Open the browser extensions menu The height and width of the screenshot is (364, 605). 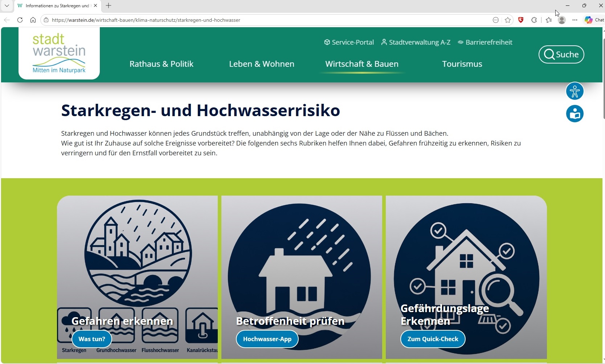[534, 20]
